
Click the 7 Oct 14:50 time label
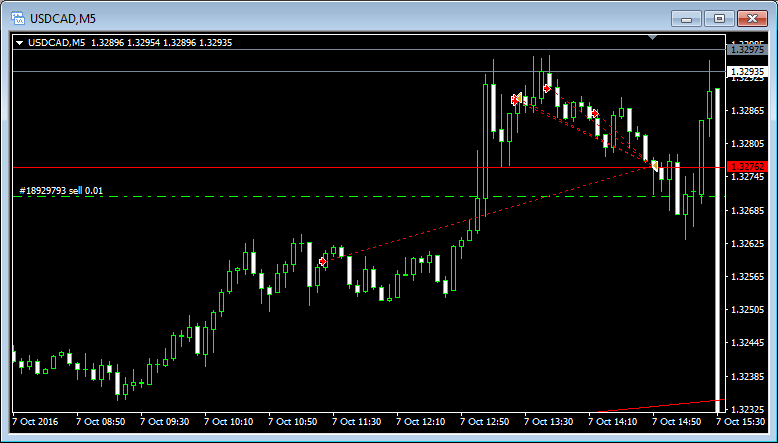click(677, 422)
